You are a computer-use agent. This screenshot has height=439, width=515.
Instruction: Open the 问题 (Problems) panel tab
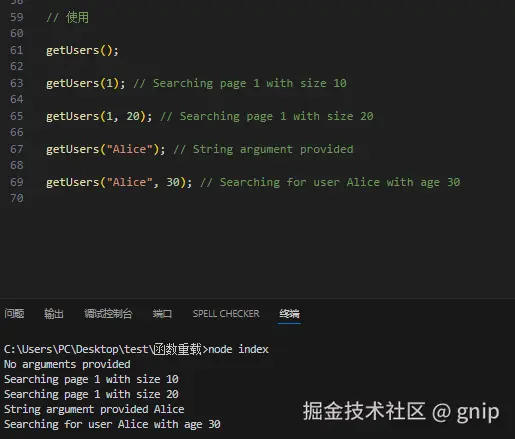coord(14,313)
